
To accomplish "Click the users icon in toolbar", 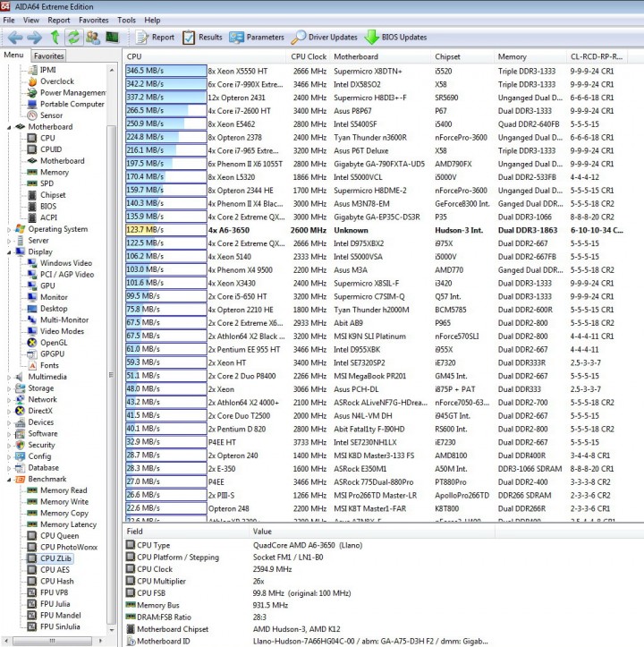I will point(93,37).
